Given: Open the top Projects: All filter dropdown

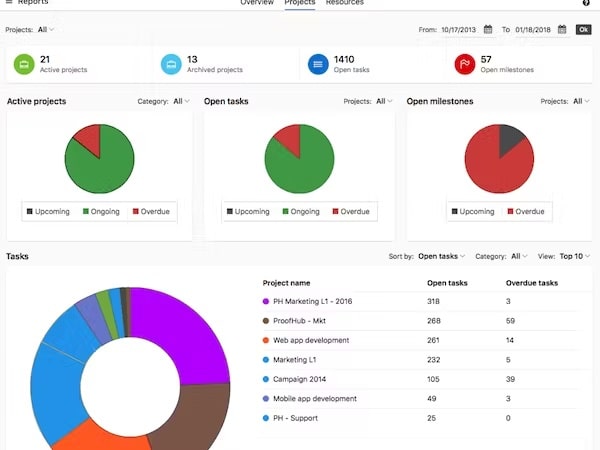Looking at the screenshot, I should tap(45, 29).
